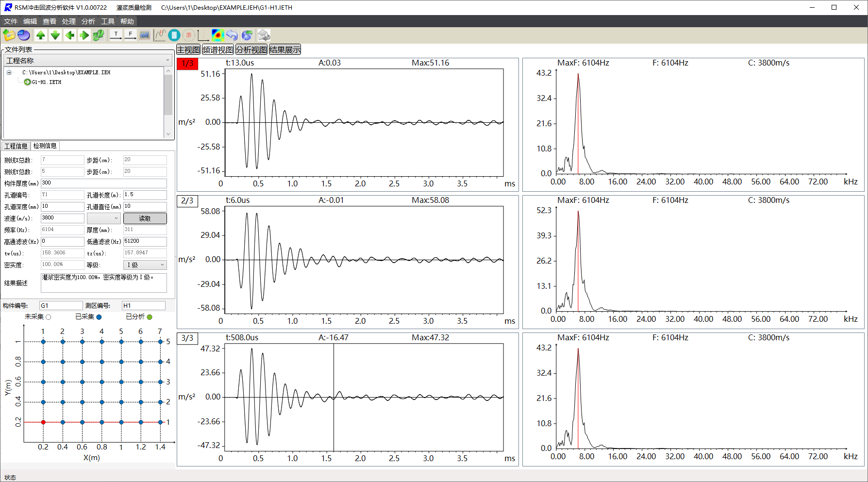Click the 结果描述 text box
Viewport: 868px width, 482px height.
coord(104,283)
